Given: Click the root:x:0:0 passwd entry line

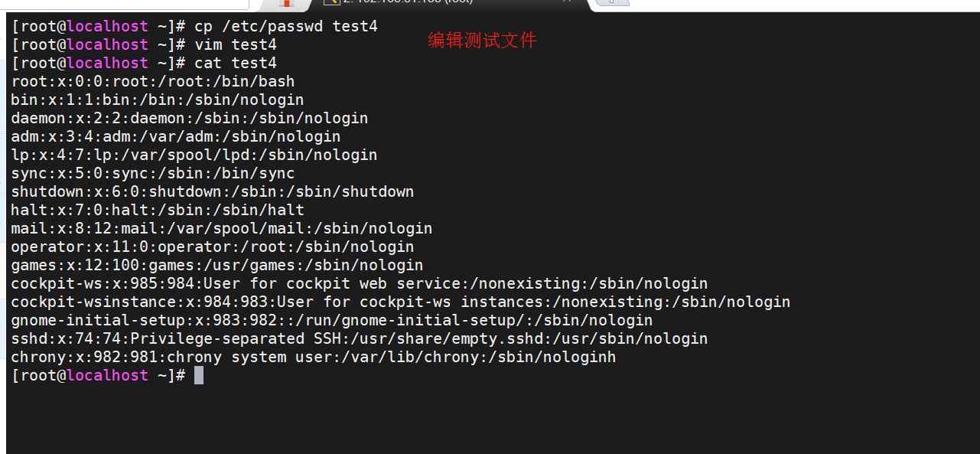Looking at the screenshot, I should [x=153, y=81].
